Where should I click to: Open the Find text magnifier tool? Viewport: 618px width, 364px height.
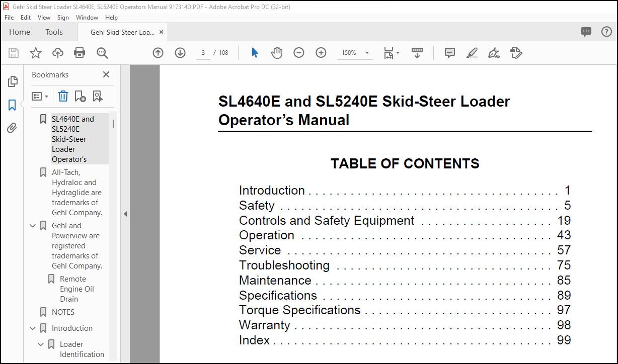pos(102,53)
